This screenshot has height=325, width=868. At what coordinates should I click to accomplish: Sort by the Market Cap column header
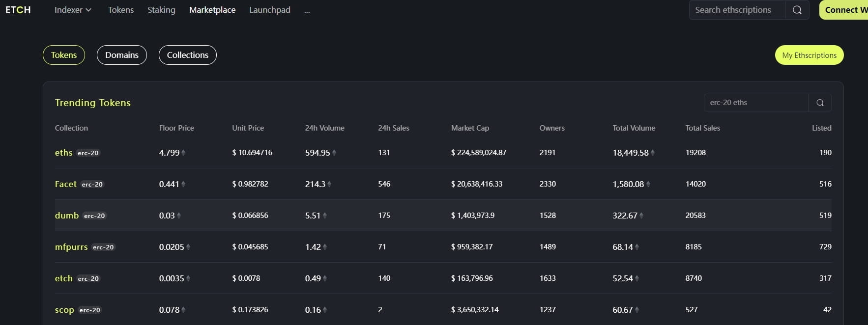click(470, 128)
